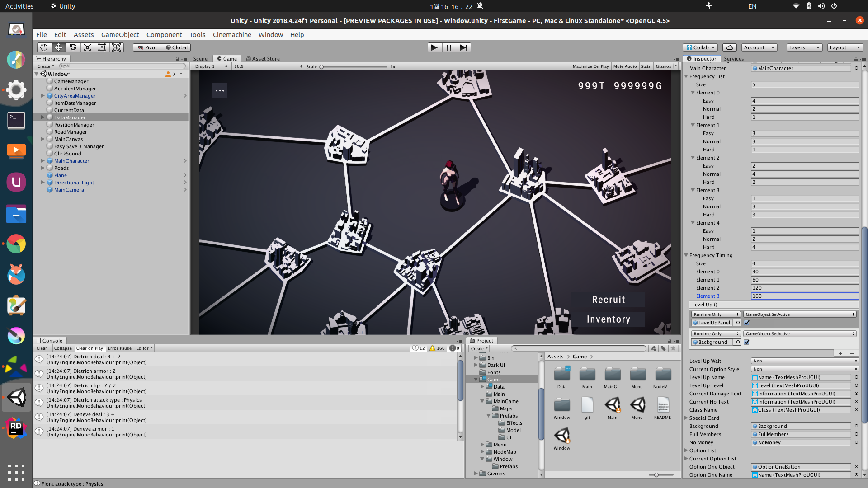Select the README file asset
The width and height of the screenshot is (868, 488).
coord(663,408)
